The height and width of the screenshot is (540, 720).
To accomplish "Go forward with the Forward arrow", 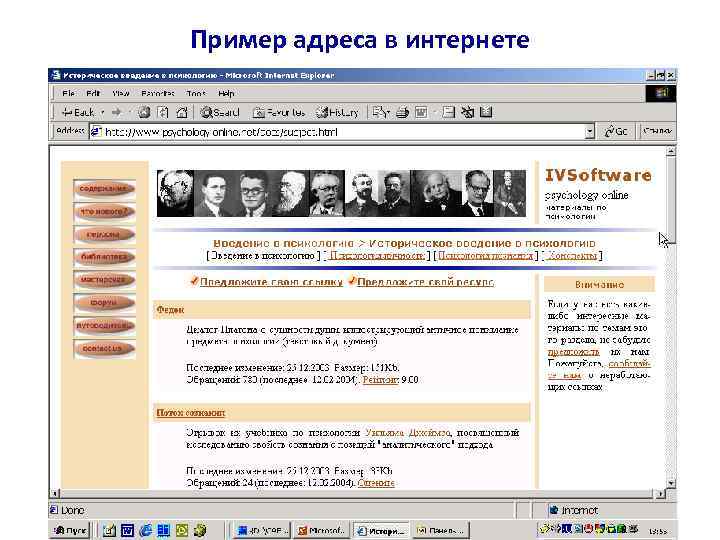I will (x=117, y=112).
